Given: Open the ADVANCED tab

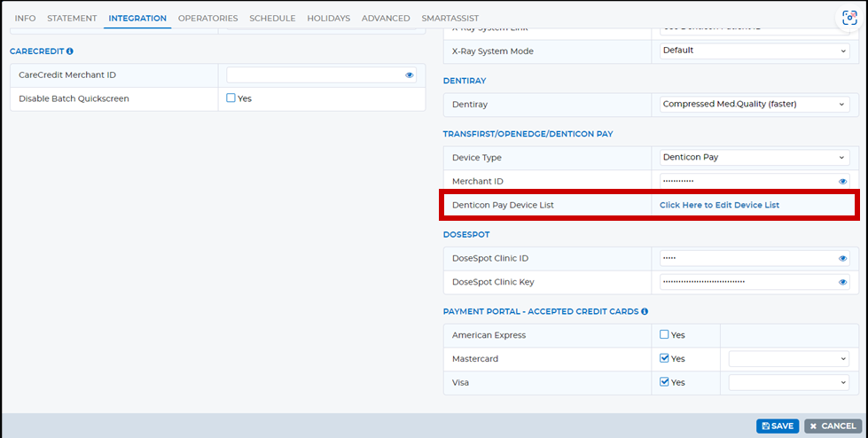Looking at the screenshot, I should tap(386, 19).
